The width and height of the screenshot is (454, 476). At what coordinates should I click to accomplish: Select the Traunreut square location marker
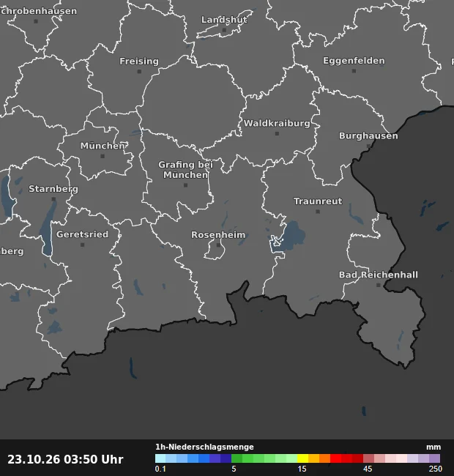pos(318,212)
